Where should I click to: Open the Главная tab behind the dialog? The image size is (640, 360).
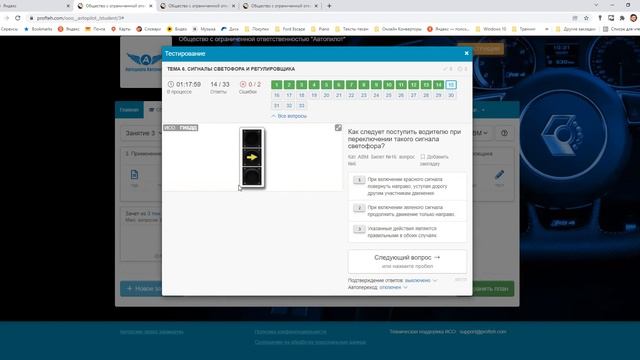click(x=129, y=110)
